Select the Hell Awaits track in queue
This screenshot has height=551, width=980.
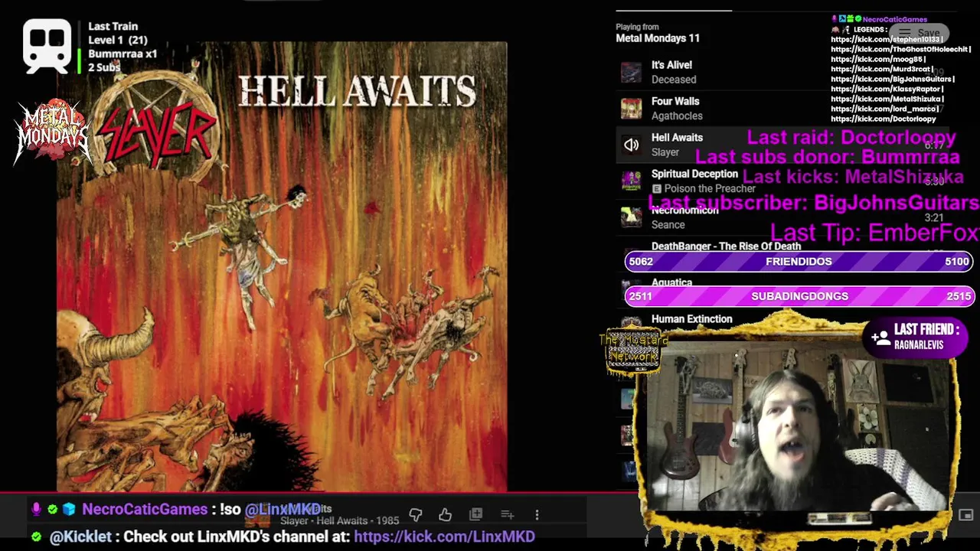(x=677, y=138)
